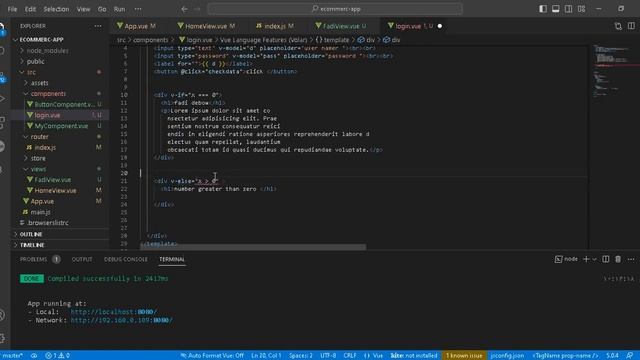The image size is (640, 360).
Task: Open the View menu
Action: (83, 9)
